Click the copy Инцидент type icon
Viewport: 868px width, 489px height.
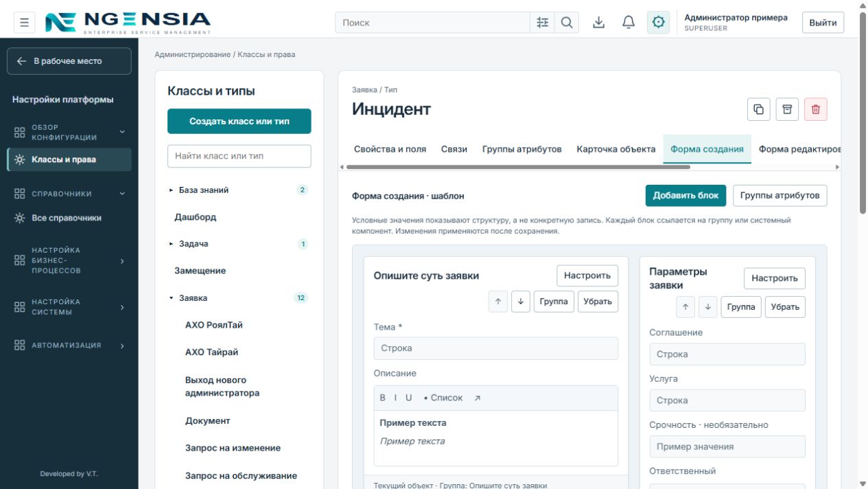click(758, 109)
